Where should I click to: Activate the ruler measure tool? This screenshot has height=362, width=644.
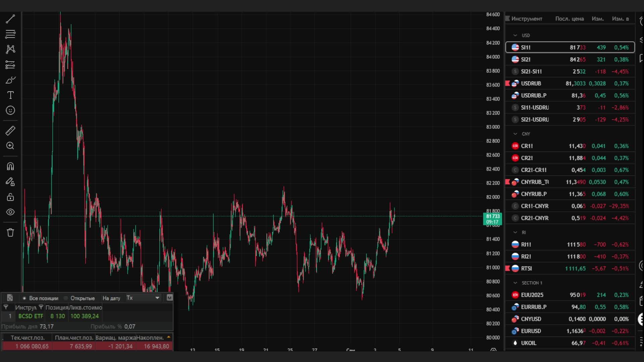10,131
